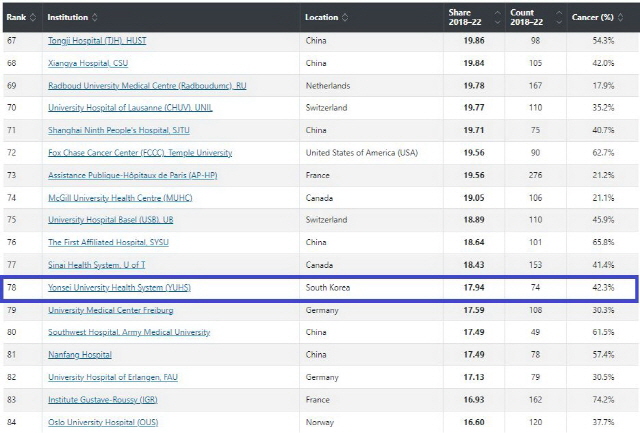Image resolution: width=640 pixels, height=433 pixels.
Task: Open Fox Chase Cancer Center link
Action: tap(140, 153)
